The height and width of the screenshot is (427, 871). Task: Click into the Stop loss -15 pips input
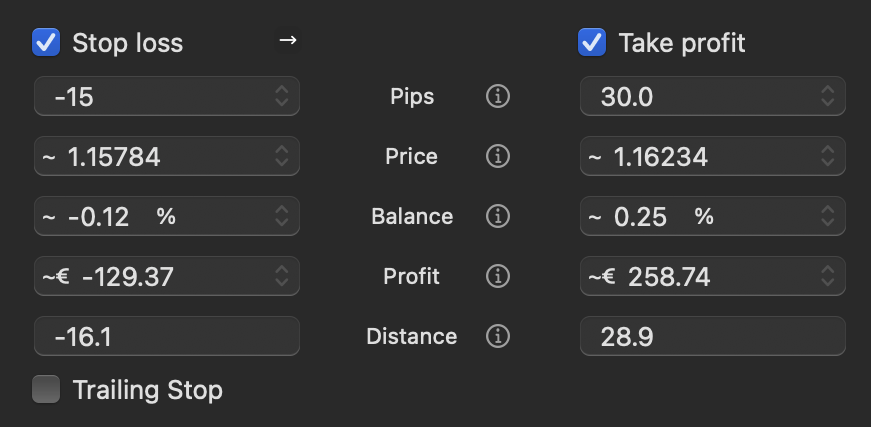coord(150,97)
